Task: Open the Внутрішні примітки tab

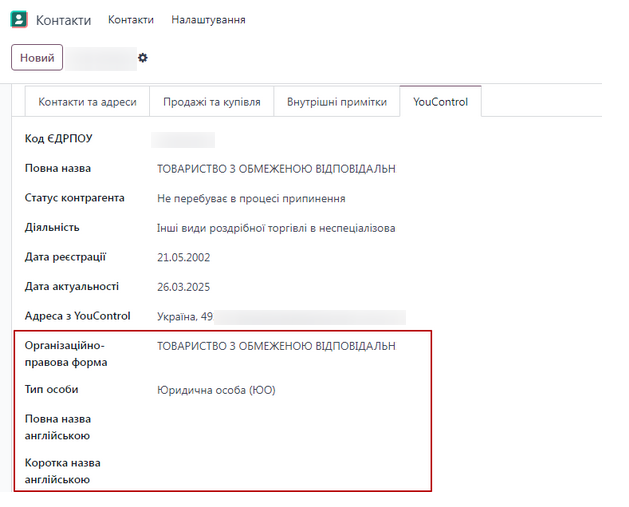Action: [336, 102]
